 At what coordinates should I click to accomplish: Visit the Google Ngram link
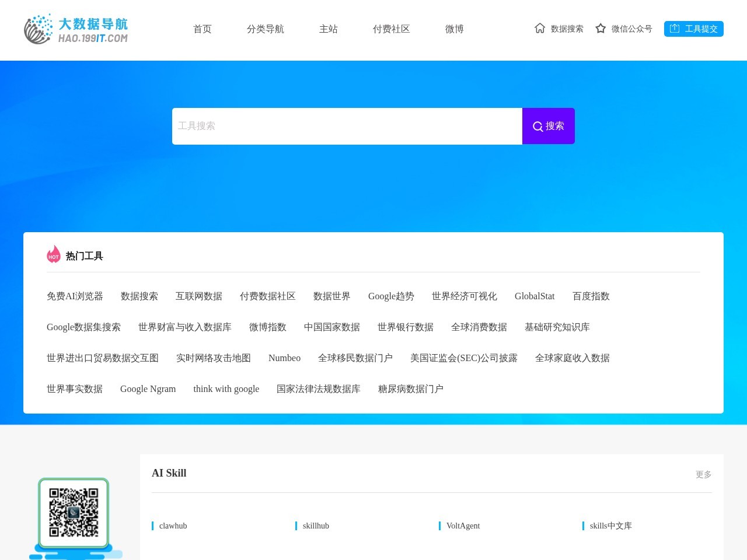pos(148,389)
